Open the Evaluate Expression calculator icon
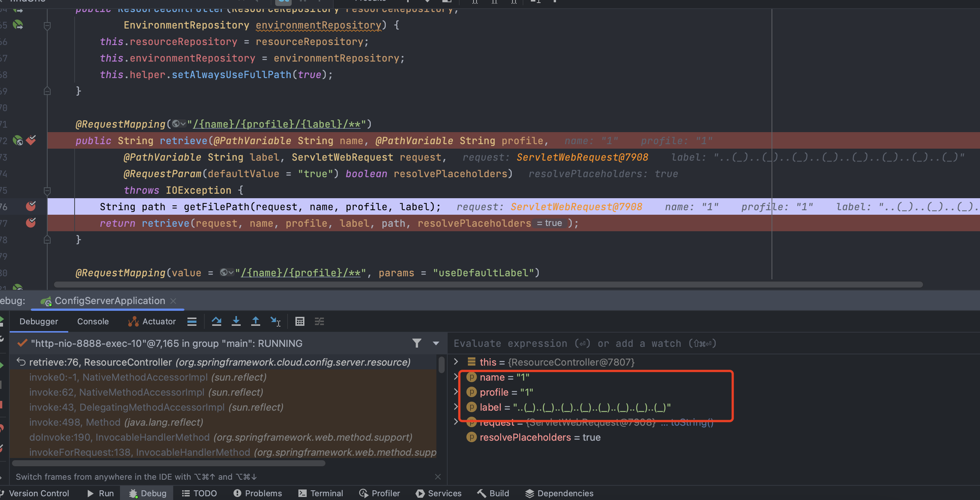The image size is (980, 500). point(300,321)
